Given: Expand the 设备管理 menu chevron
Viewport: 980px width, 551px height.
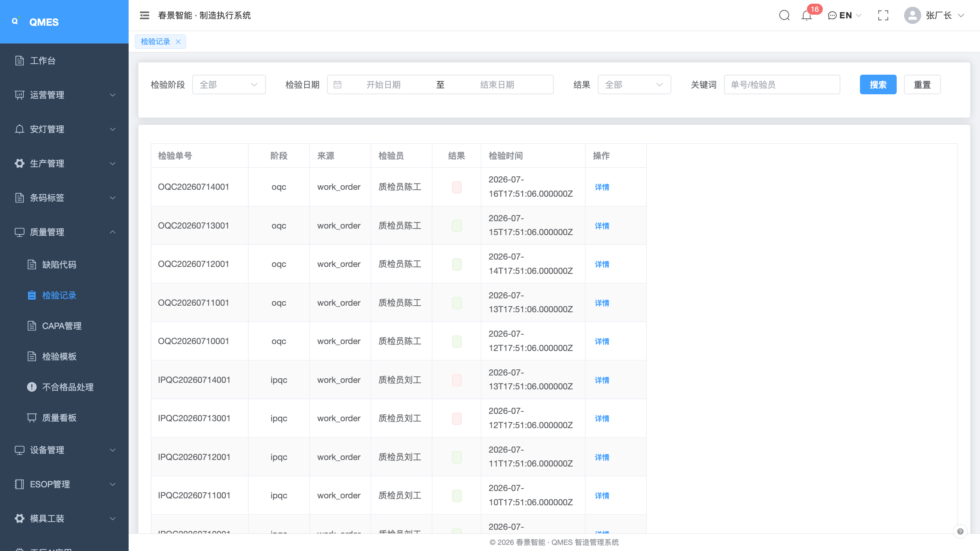Looking at the screenshot, I should click(113, 450).
